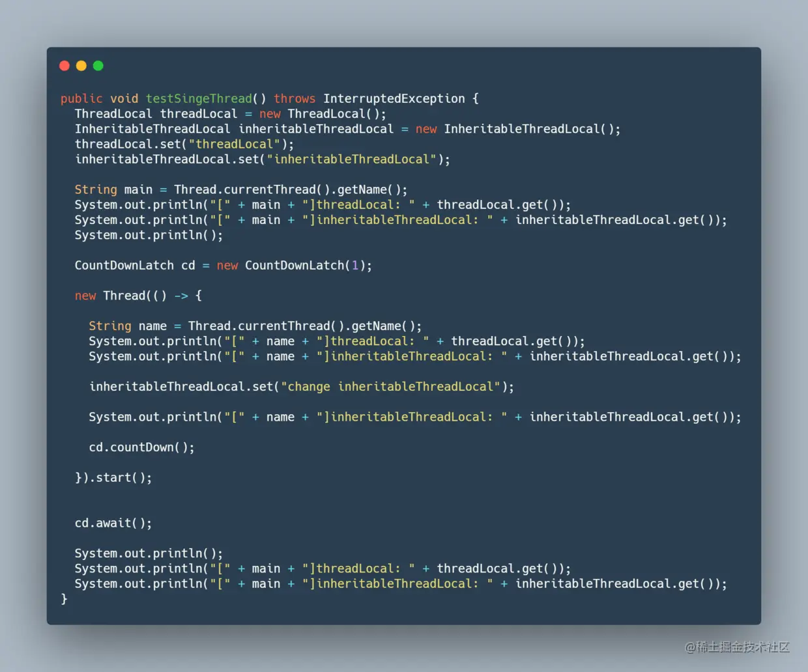Click the 稀土掘金技术社区 watermark
Viewport: 808px width, 672px height.
737,648
